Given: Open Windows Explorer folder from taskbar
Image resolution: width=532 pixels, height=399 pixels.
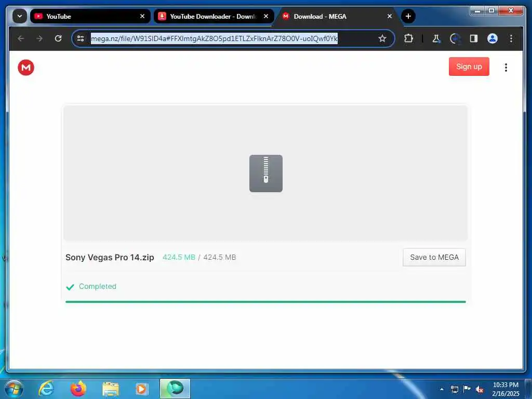Looking at the screenshot, I should coord(111,389).
